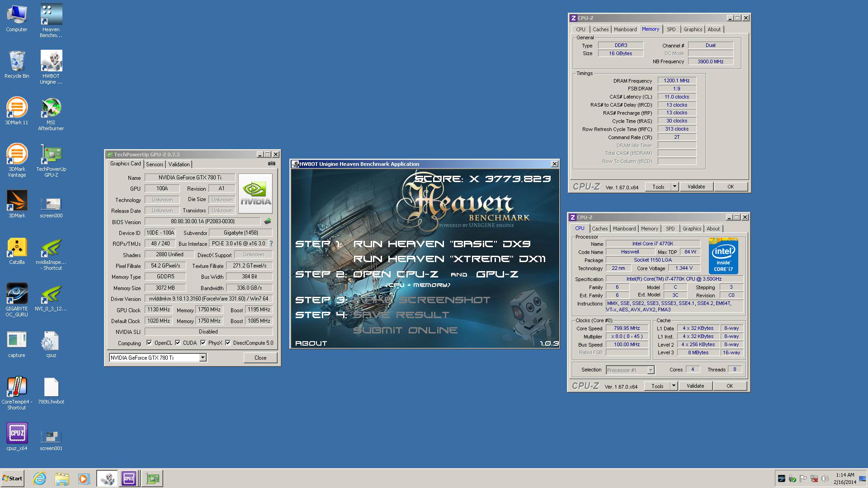Launch the cpuz_x64 application icon

(x=17, y=437)
